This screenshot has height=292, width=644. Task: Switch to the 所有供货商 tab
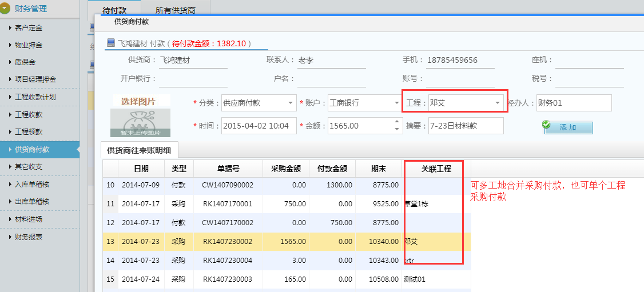pos(175,10)
